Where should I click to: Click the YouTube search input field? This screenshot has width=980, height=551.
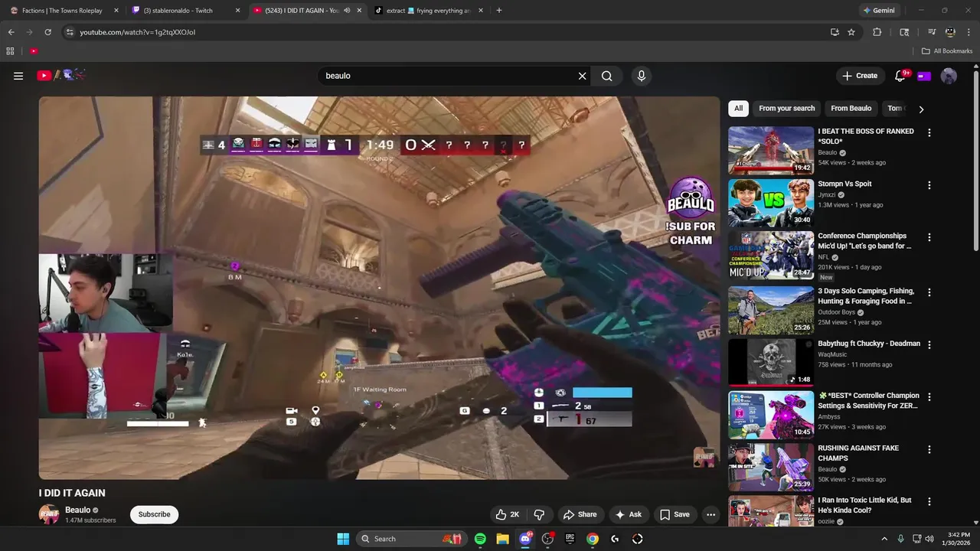click(x=448, y=76)
